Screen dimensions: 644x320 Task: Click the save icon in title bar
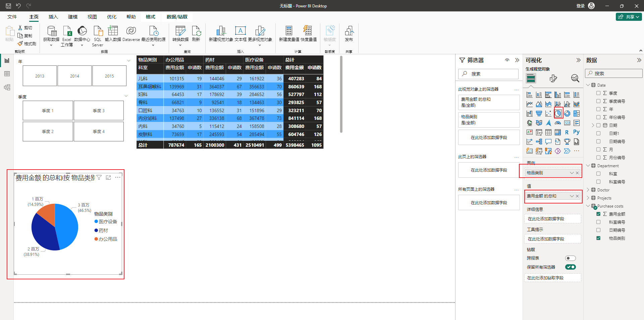(8, 6)
